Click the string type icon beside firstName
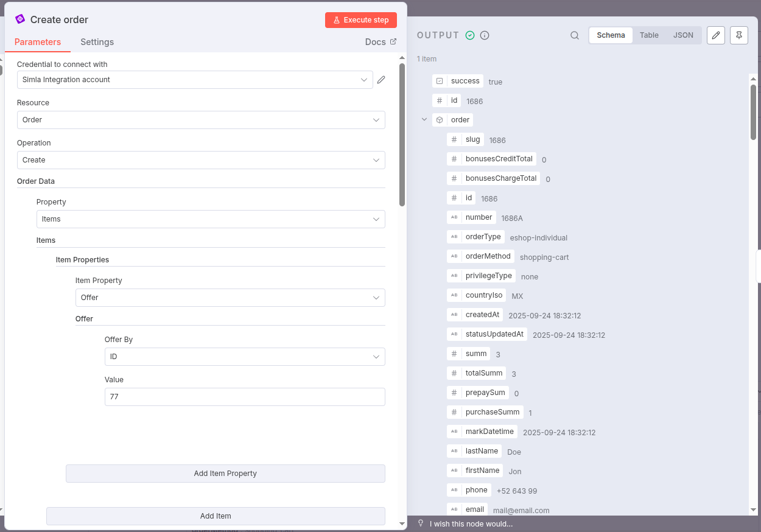Viewport: 761px width, 532px height. 454,471
